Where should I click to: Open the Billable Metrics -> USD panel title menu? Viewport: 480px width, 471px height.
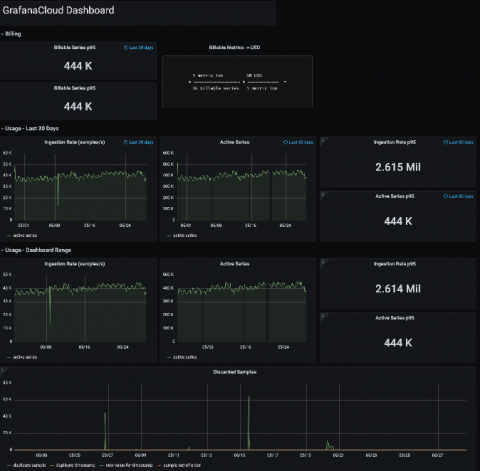[234, 48]
